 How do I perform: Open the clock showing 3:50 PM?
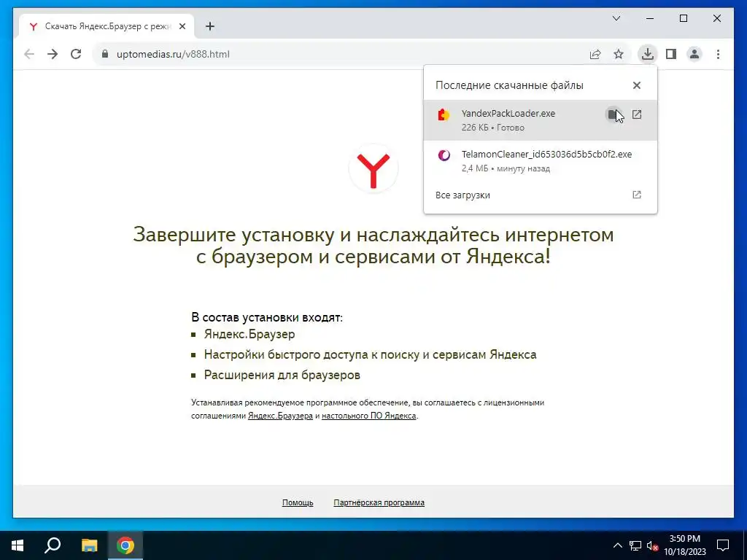685,545
